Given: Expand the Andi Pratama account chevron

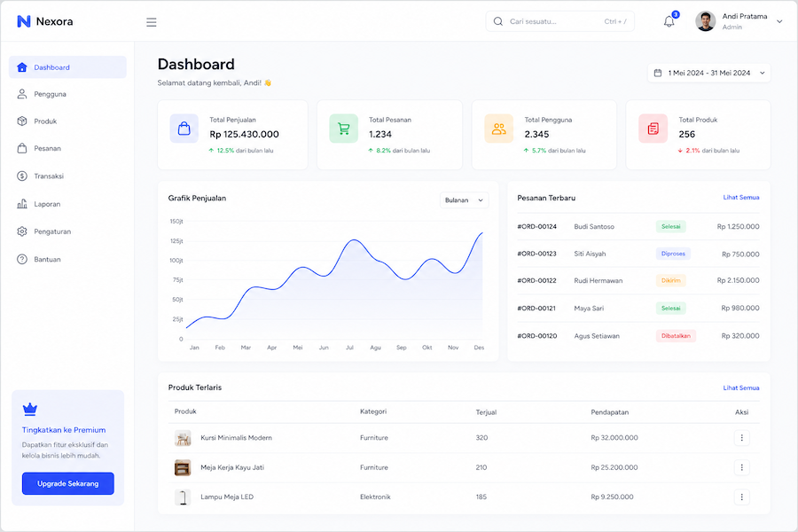Looking at the screenshot, I should pos(779,21).
